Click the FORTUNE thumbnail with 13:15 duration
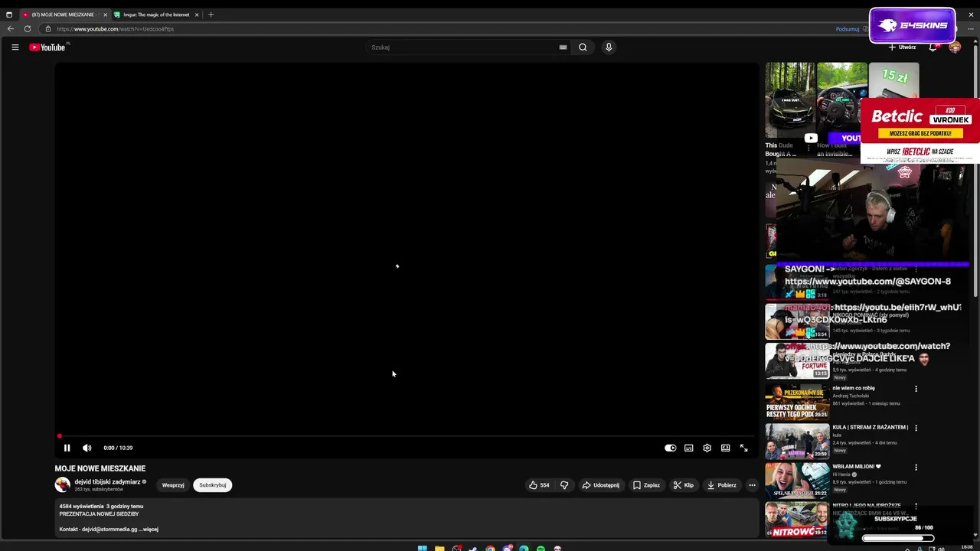This screenshot has height=551, width=980. (x=797, y=361)
